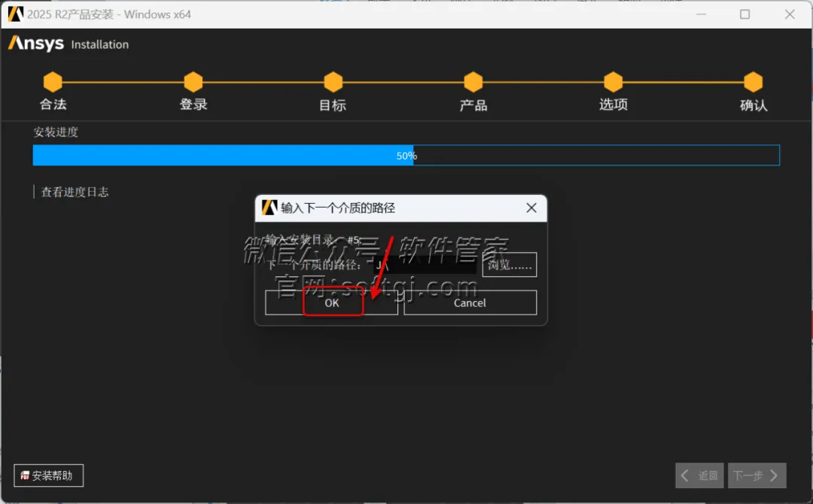Focus the next media path input field
The image size is (813, 504).
point(425,265)
